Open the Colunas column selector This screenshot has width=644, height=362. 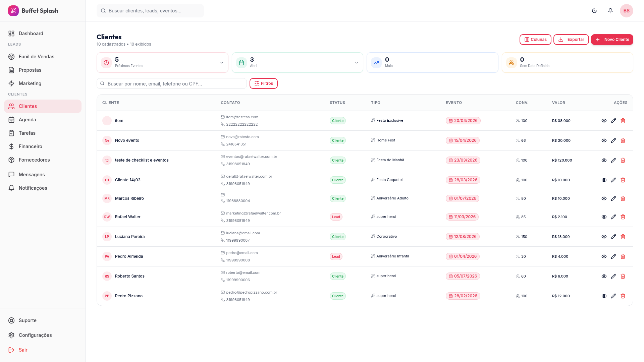(535, 40)
